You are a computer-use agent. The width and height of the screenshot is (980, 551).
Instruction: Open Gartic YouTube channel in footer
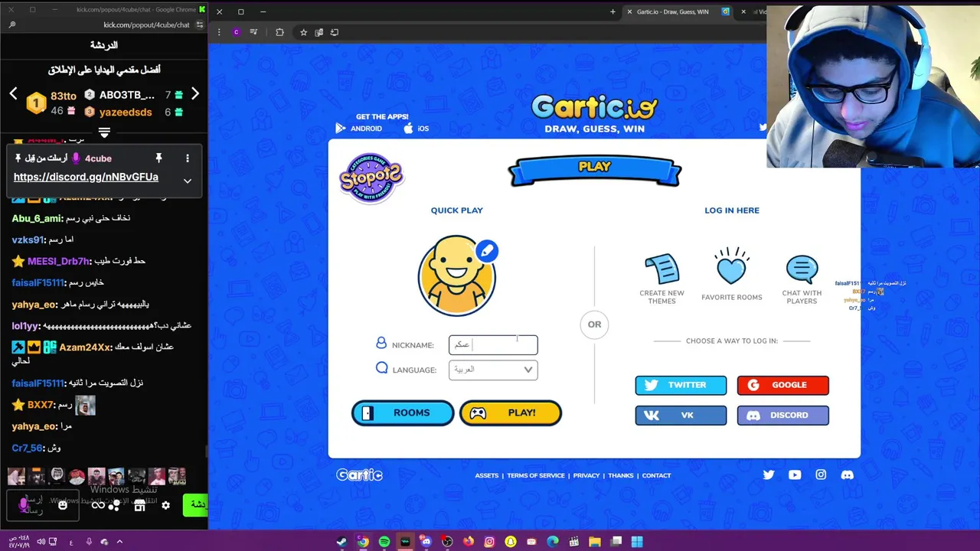(795, 475)
